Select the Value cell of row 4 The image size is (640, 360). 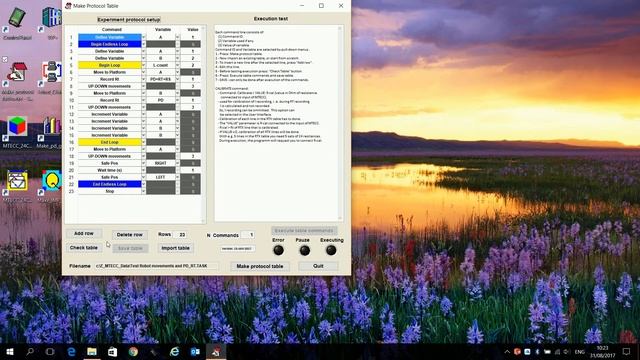click(191, 58)
